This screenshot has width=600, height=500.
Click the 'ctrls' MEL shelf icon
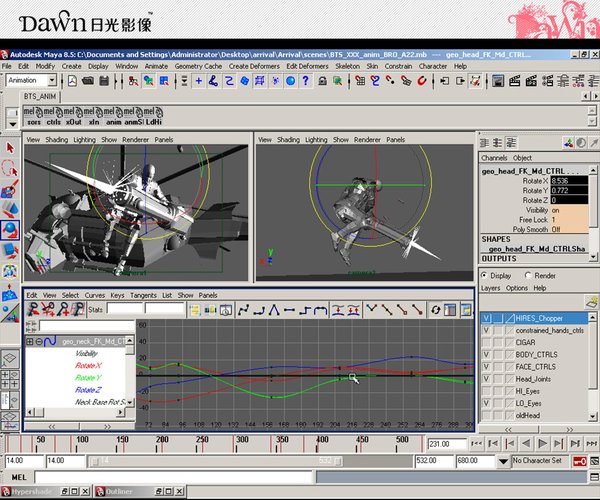(54, 116)
